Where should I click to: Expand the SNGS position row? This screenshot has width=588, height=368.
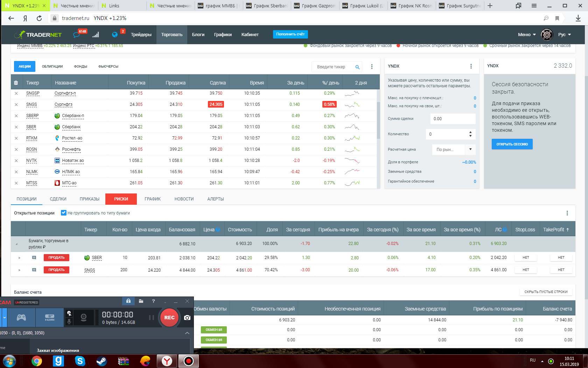tap(19, 270)
